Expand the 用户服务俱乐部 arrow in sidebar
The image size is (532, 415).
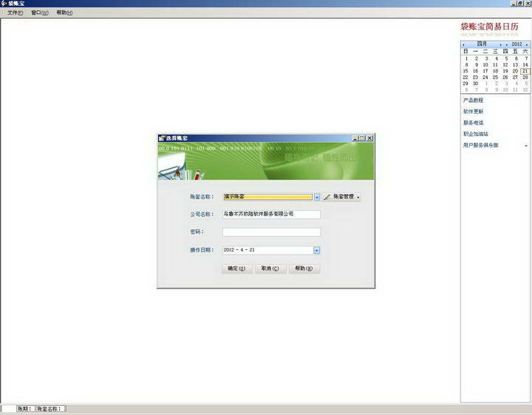pos(526,146)
